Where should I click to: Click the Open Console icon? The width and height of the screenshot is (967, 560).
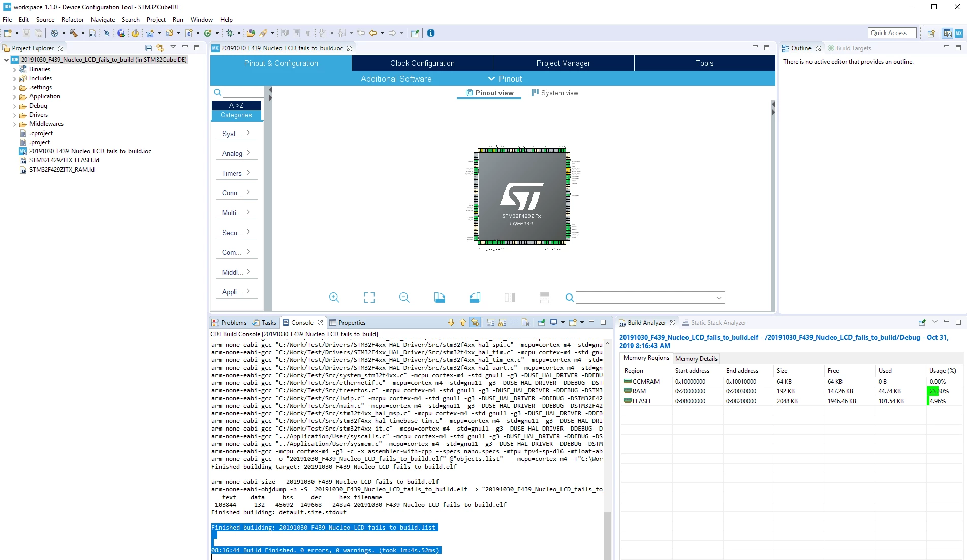pos(573,322)
